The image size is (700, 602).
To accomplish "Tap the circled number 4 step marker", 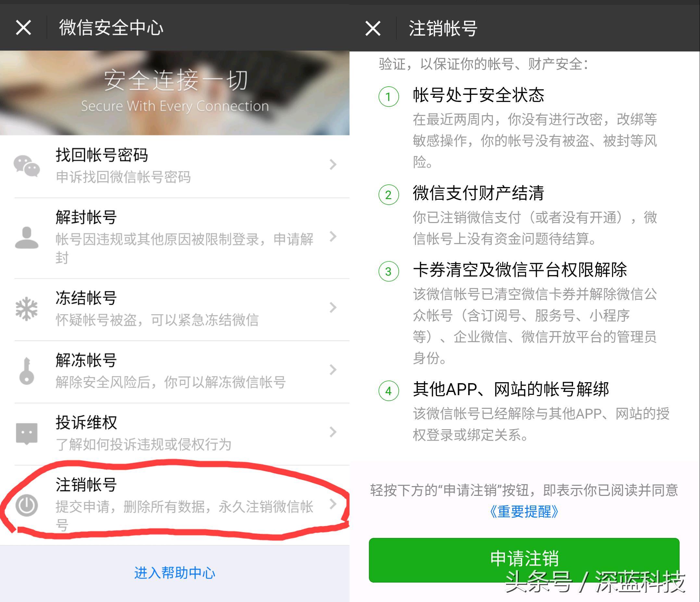I will pos(389,391).
